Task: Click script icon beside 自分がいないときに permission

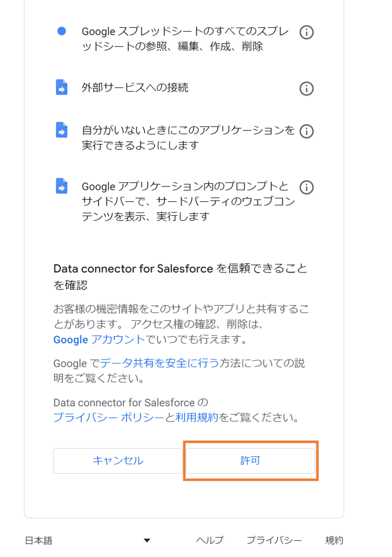Action: click(61, 129)
